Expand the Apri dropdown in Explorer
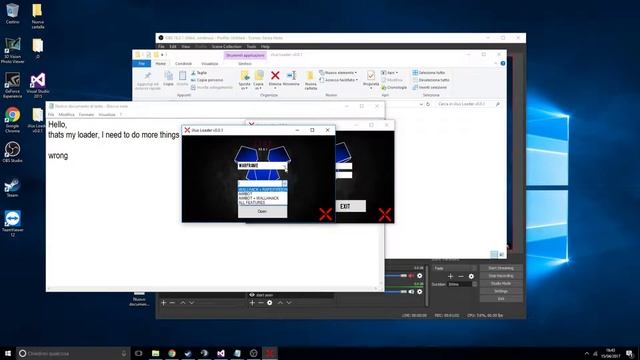 coord(389,73)
